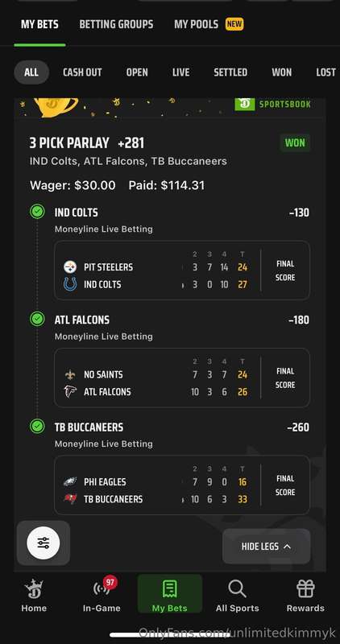The height and width of the screenshot is (644, 340).
Task: Select the Live bets filter
Action: coord(181,72)
